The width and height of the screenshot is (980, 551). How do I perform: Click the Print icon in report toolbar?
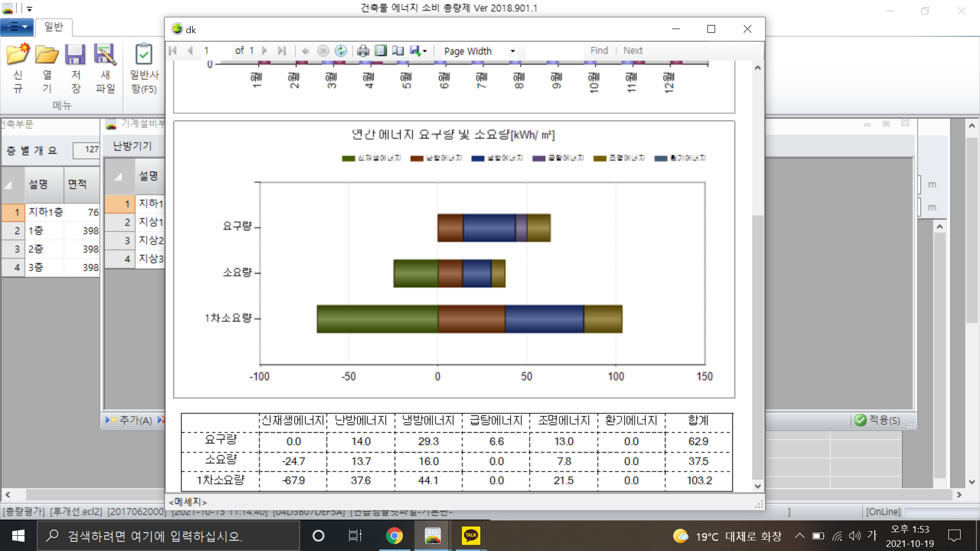click(363, 51)
